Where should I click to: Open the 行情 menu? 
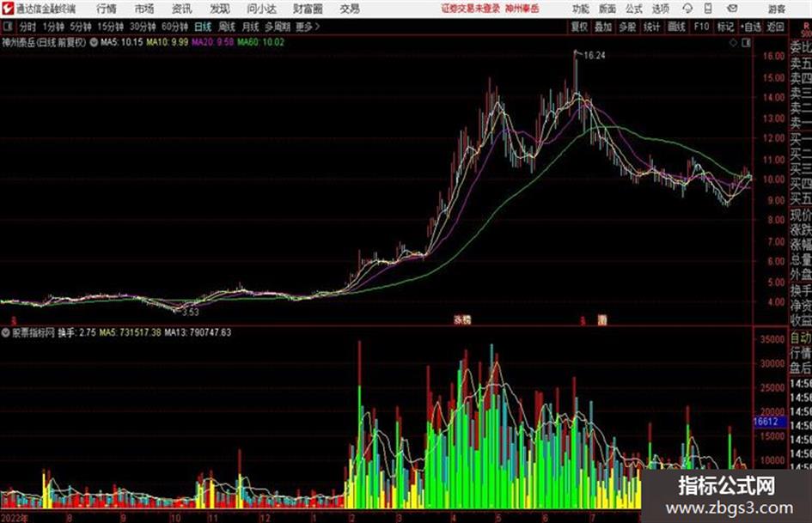point(107,9)
